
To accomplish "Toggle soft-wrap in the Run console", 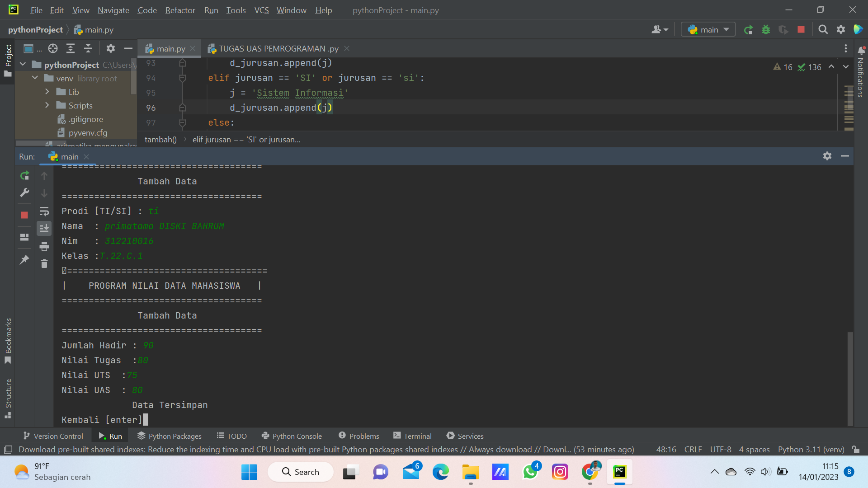I will click(44, 211).
